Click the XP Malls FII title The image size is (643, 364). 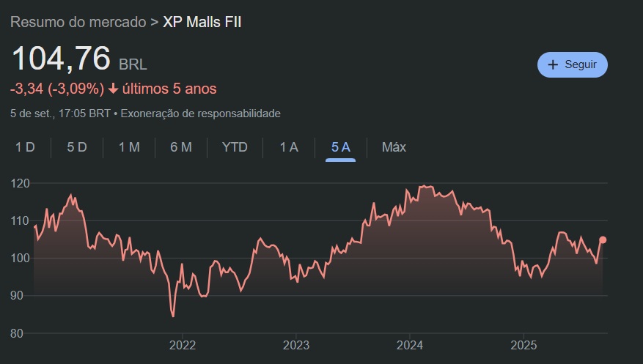pyautogui.click(x=202, y=22)
